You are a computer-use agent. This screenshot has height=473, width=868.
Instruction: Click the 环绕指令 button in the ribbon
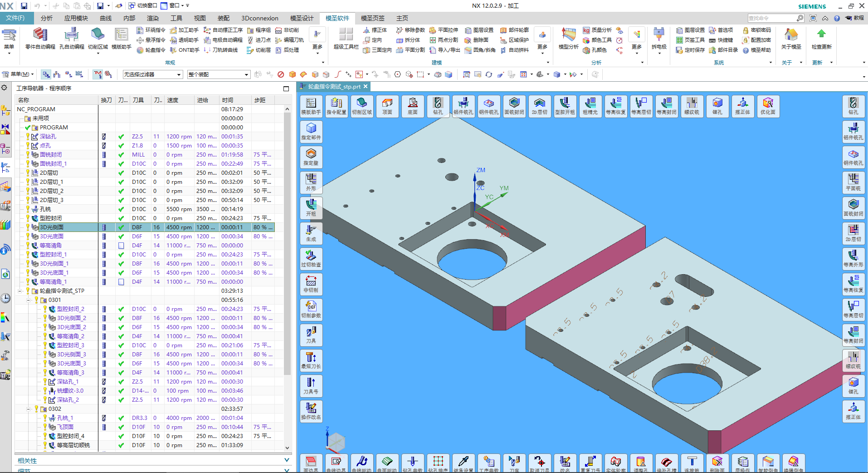pyautogui.click(x=151, y=30)
